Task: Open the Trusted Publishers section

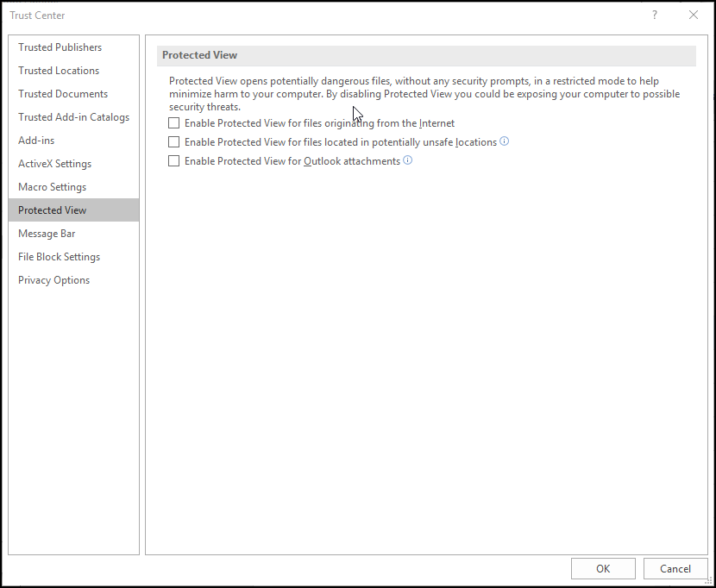Action: 60,47
